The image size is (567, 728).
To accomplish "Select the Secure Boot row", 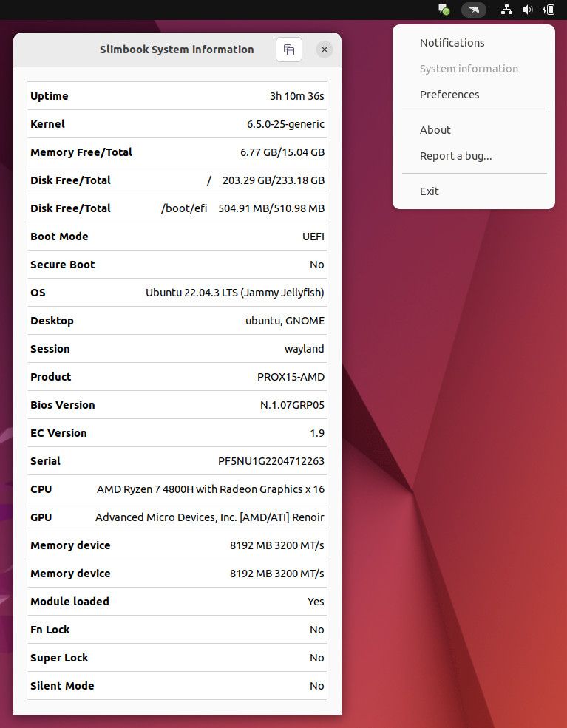I will (x=177, y=265).
